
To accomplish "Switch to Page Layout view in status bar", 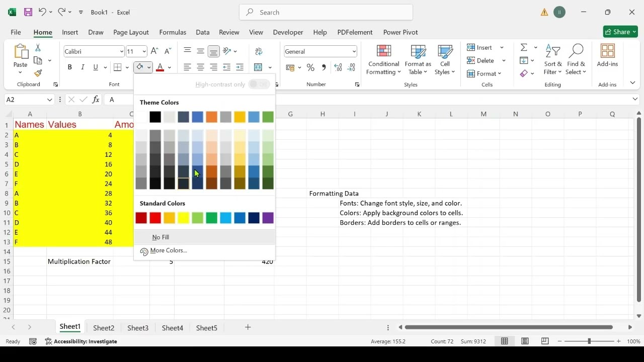I will point(525,341).
